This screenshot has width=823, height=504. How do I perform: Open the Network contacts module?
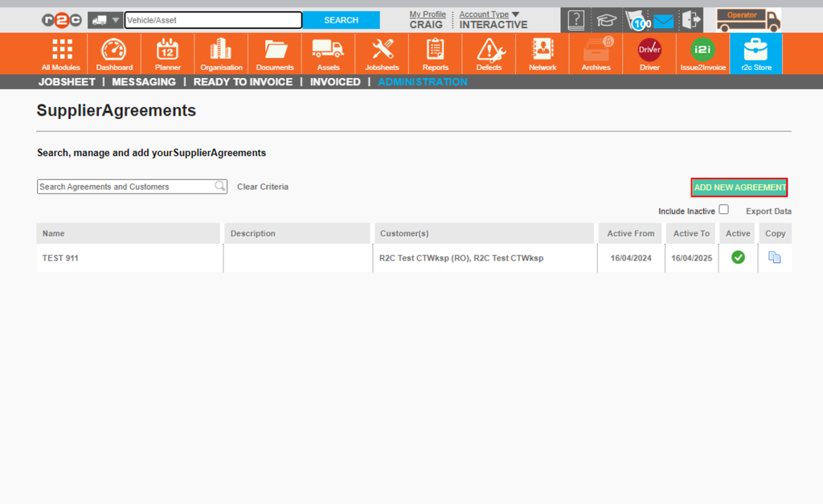(x=543, y=54)
